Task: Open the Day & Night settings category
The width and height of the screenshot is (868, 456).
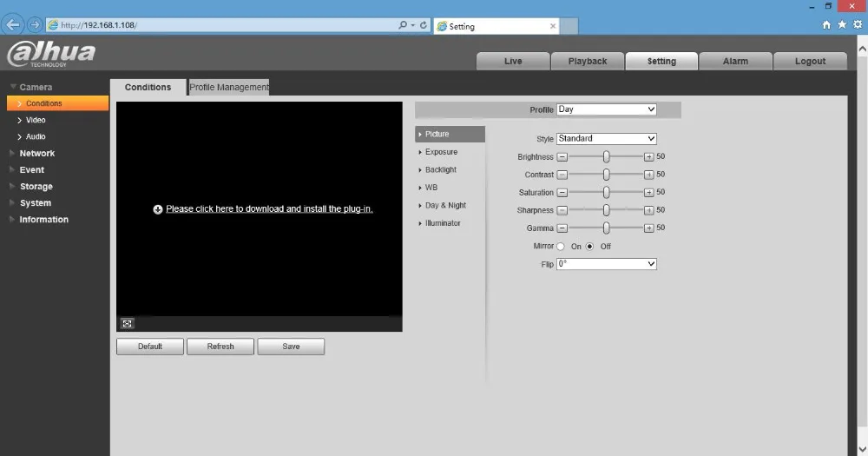Action: [445, 205]
